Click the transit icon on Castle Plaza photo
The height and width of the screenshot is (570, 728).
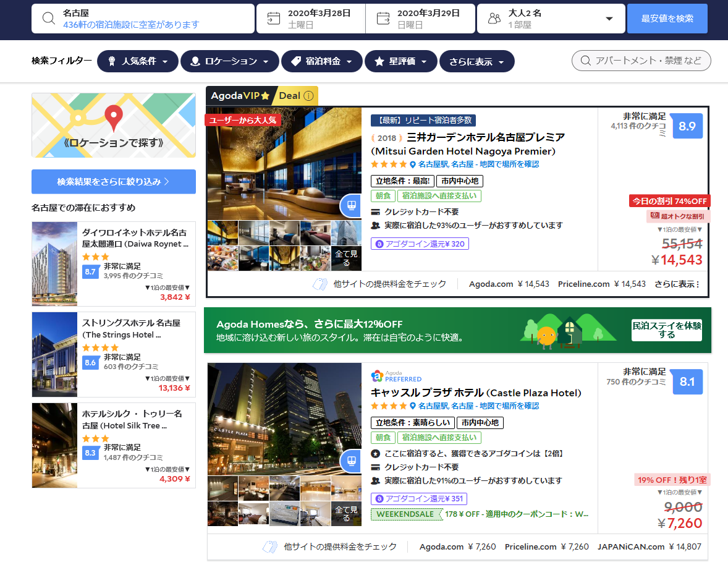pos(351,461)
